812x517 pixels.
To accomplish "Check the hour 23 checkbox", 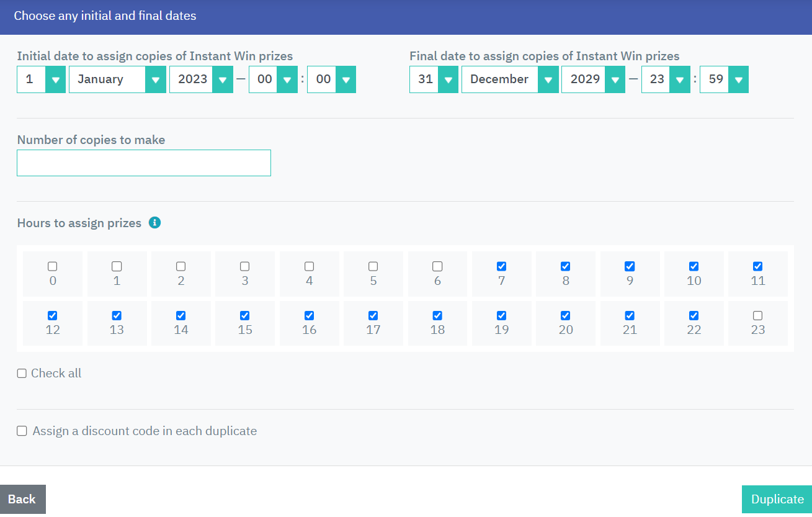I will pyautogui.click(x=757, y=315).
